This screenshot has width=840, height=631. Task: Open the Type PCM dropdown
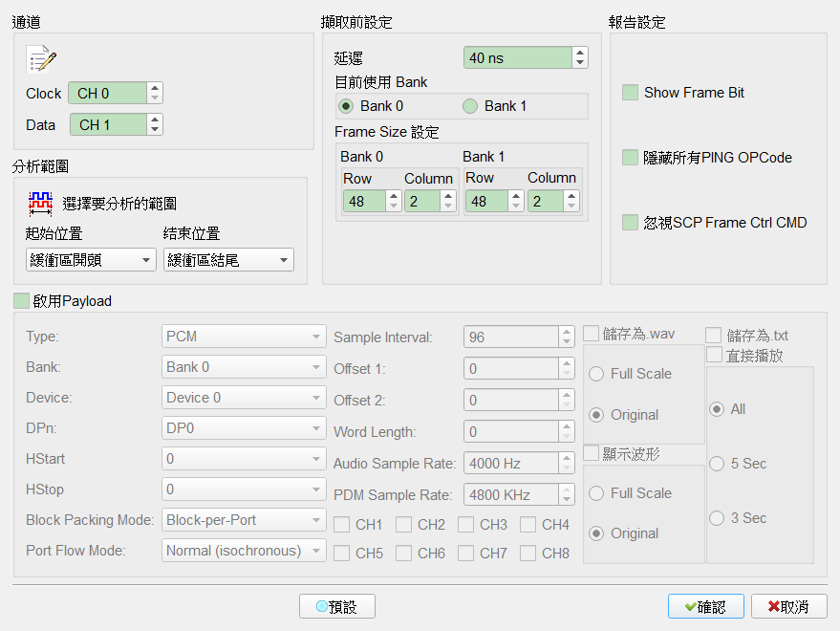pos(244,337)
